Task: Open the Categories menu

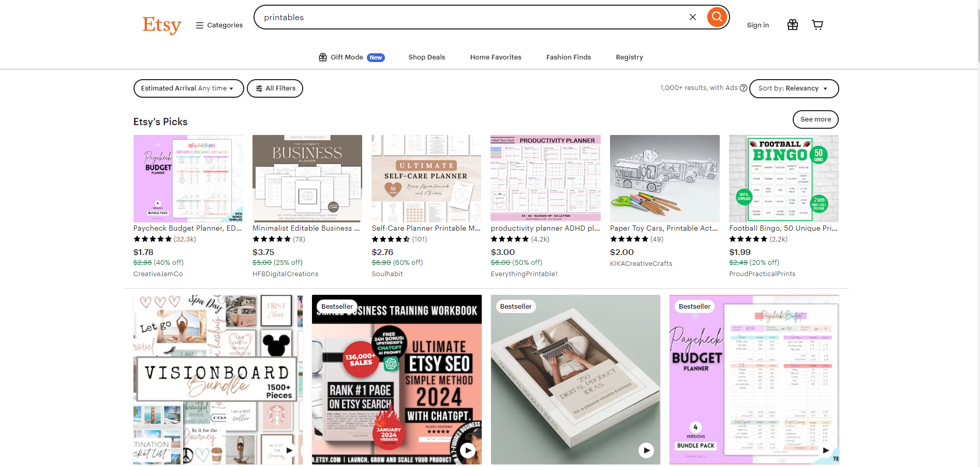Action: tap(219, 25)
